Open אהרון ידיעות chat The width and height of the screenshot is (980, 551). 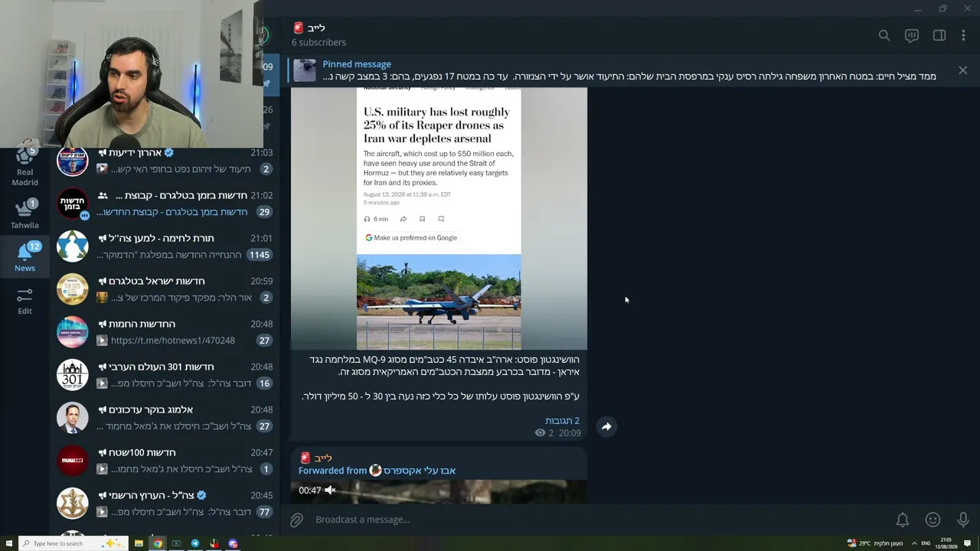165,161
